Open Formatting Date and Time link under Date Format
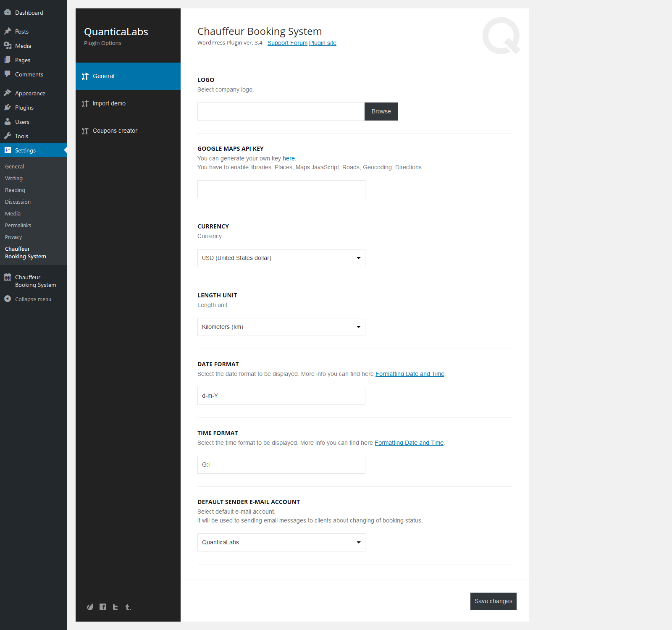The height and width of the screenshot is (630, 672). (410, 374)
